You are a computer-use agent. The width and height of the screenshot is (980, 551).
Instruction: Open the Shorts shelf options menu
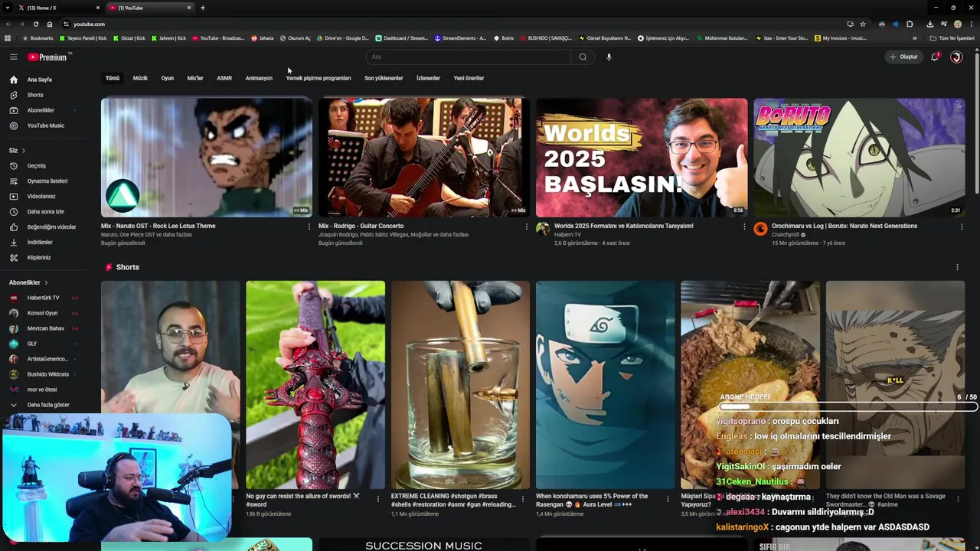(x=957, y=267)
